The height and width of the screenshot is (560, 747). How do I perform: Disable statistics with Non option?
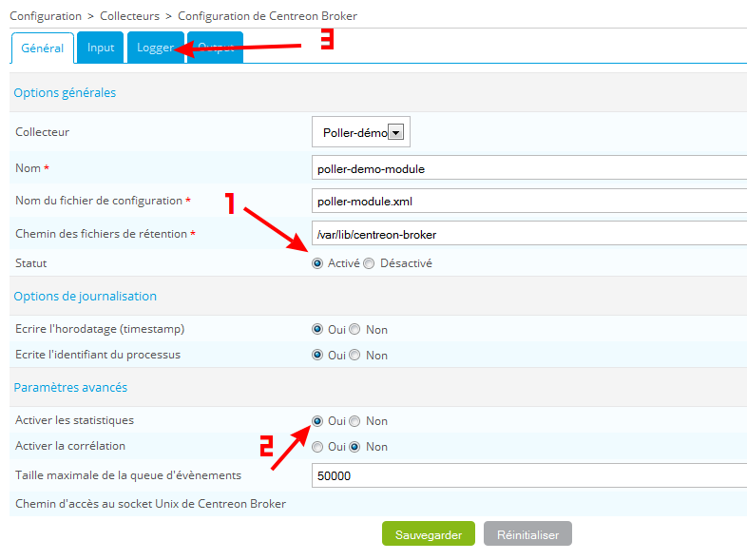click(x=354, y=421)
